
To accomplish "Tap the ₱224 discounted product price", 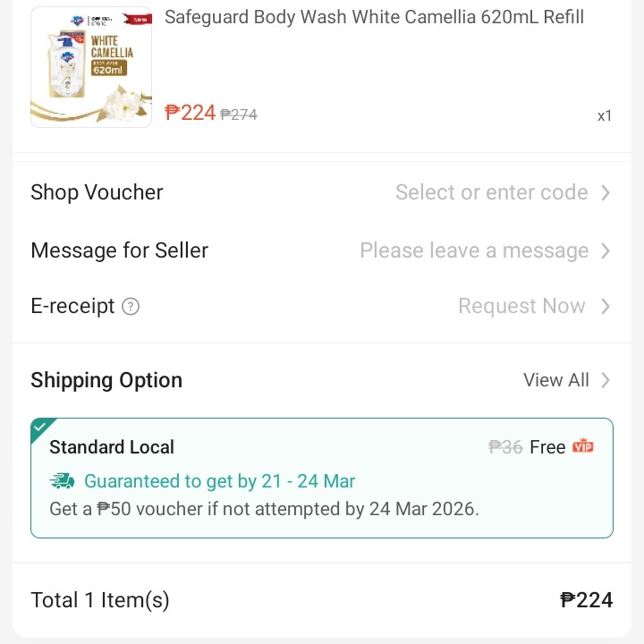I will (191, 113).
